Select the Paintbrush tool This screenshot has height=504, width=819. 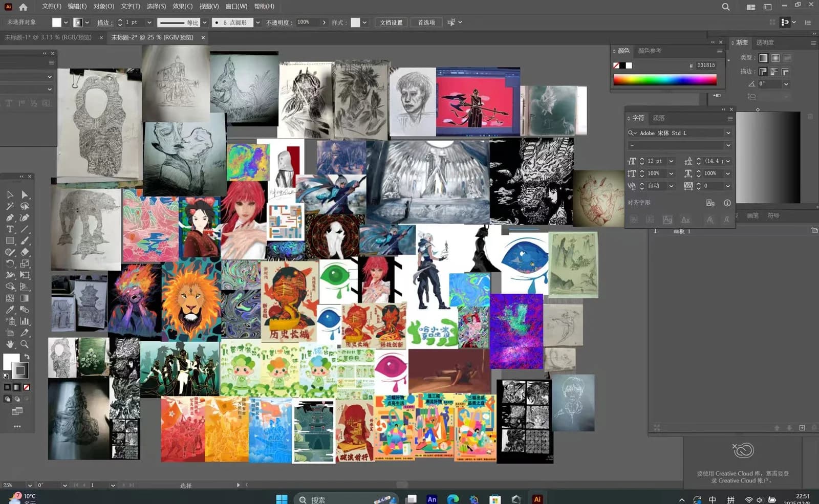(25, 240)
